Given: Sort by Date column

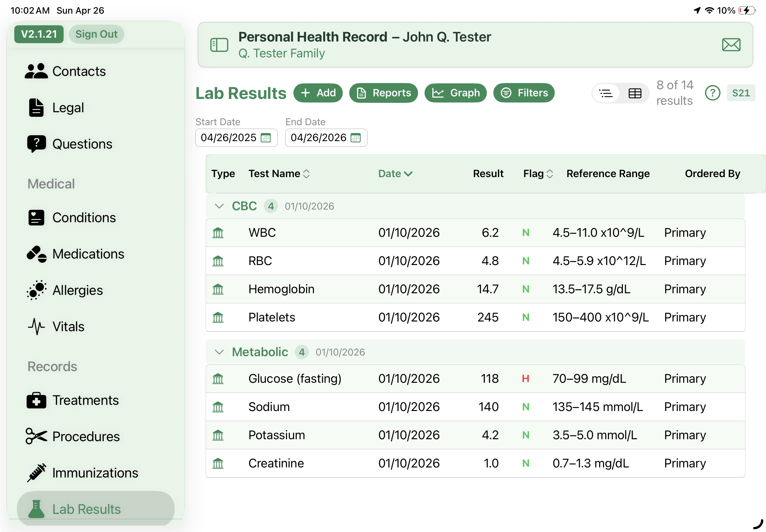Looking at the screenshot, I should pyautogui.click(x=395, y=174).
